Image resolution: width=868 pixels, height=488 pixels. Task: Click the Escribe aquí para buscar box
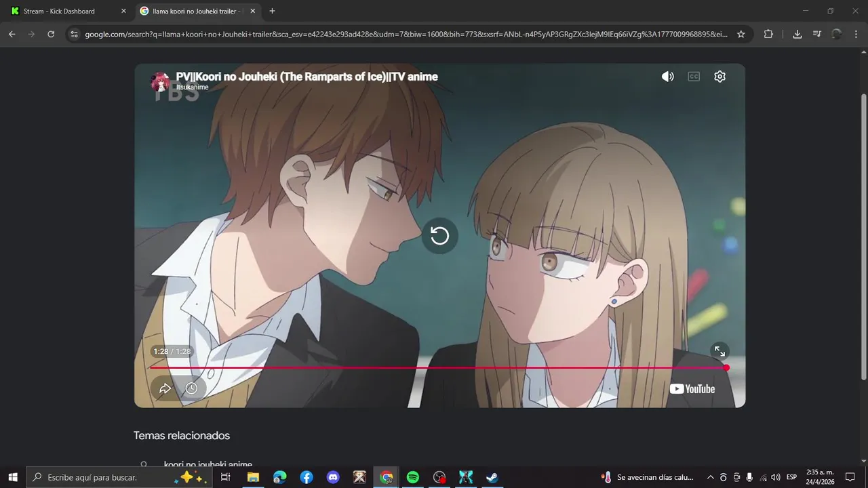[118, 477]
